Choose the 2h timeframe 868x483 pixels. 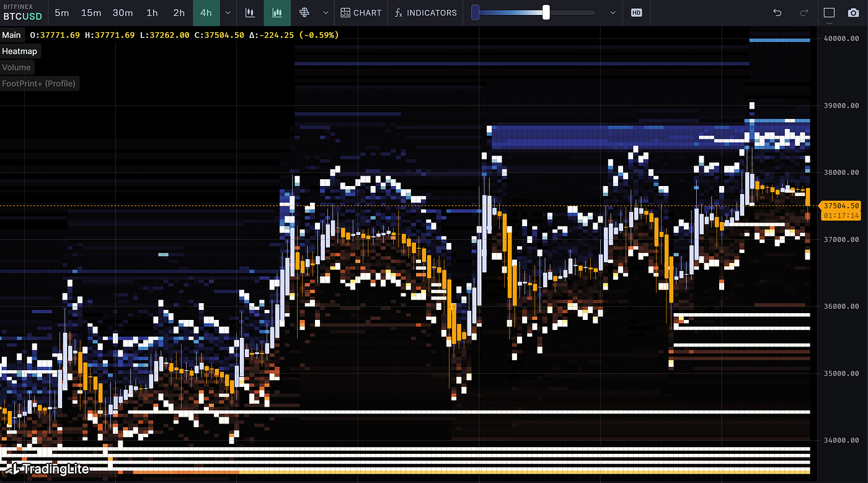[179, 12]
